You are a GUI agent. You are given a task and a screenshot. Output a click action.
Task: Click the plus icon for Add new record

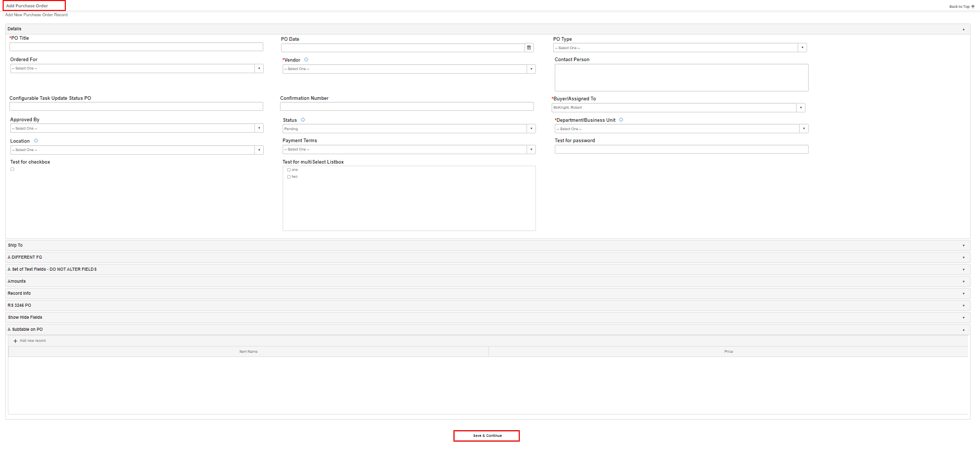[15, 341]
